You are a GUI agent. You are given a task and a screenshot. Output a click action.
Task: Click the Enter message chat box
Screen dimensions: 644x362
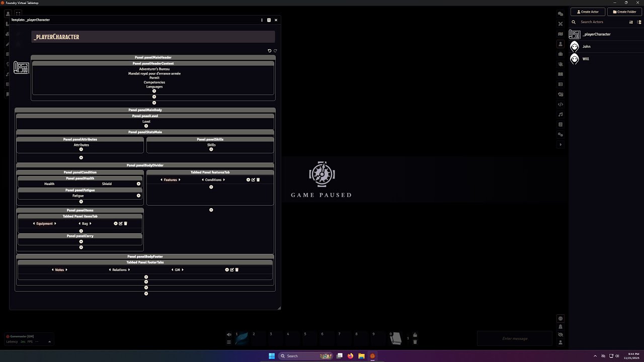tap(515, 338)
